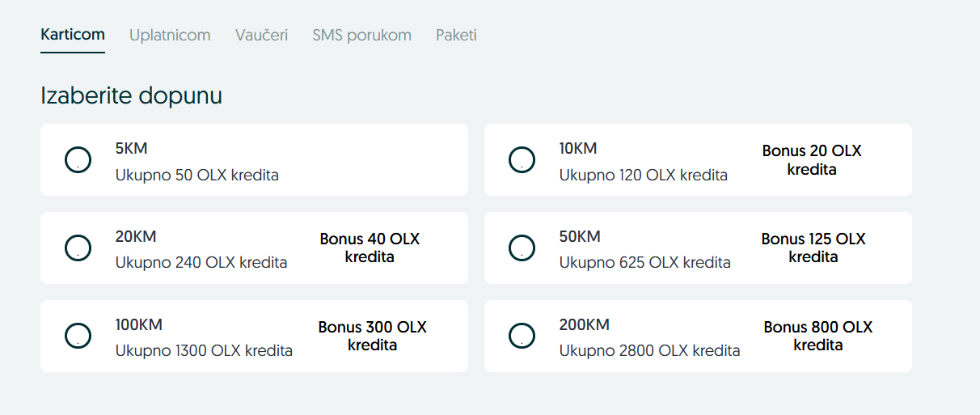Choose the 50KM radio option
Viewport: 980px width, 415px height.
pyautogui.click(x=522, y=248)
